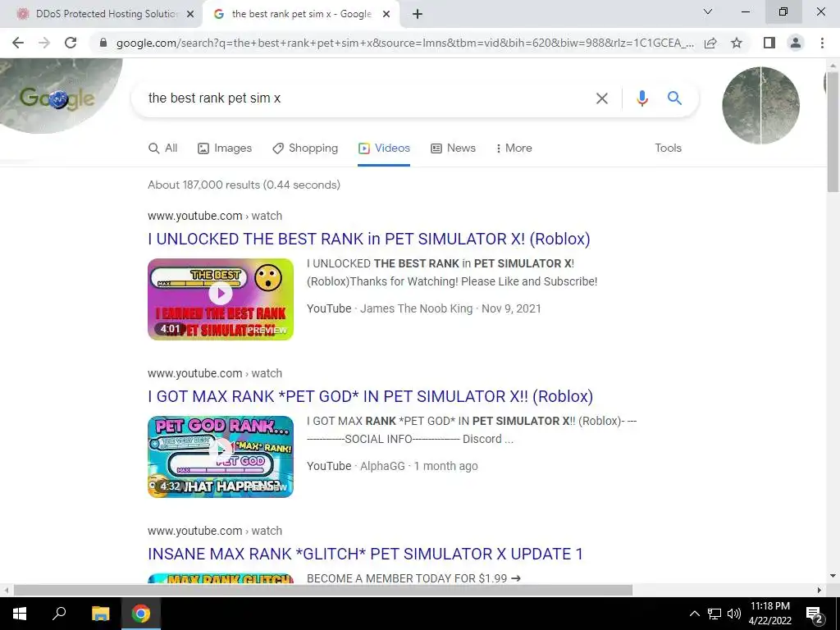Click the browser forward arrow
This screenshot has width=840, height=630.
(44, 43)
